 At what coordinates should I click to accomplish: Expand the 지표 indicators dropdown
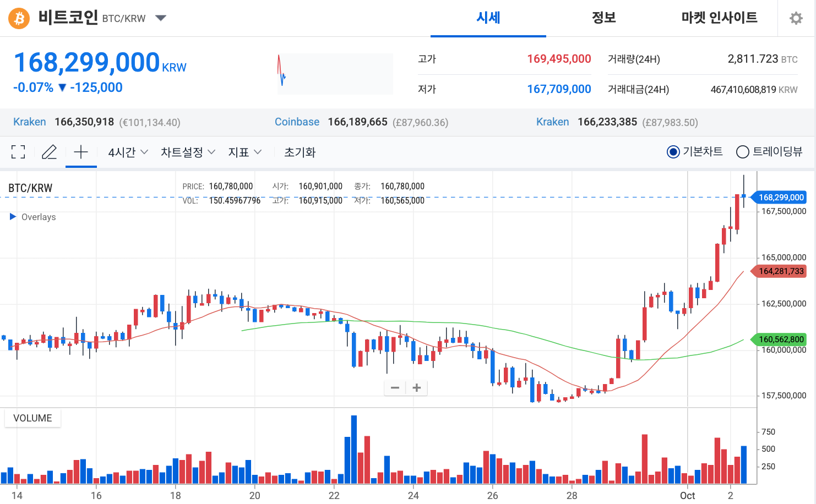click(x=244, y=152)
